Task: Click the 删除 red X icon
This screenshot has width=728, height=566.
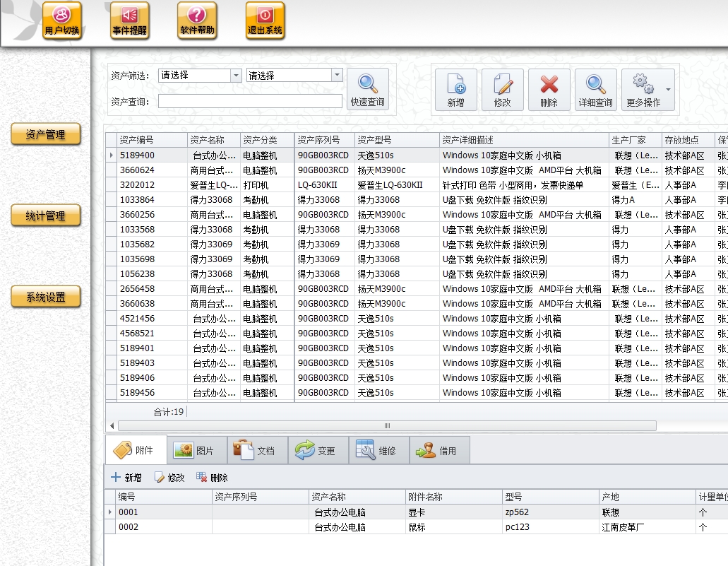Action: pyautogui.click(x=549, y=90)
